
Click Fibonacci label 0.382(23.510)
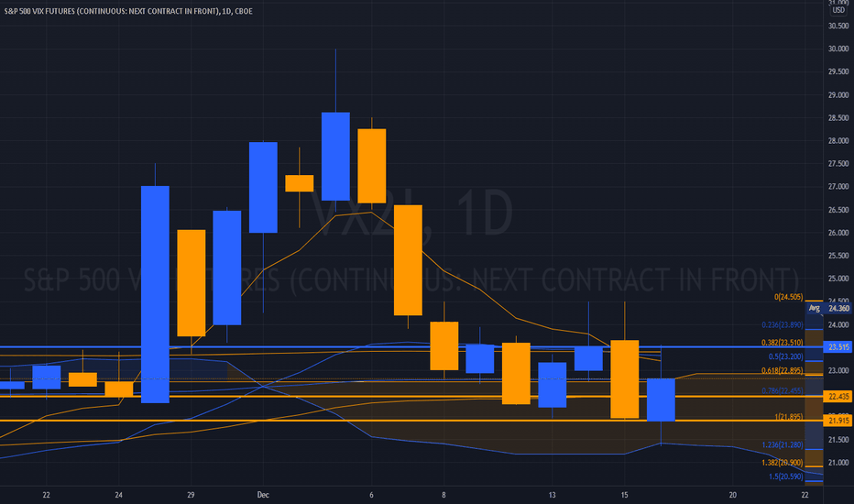(783, 343)
